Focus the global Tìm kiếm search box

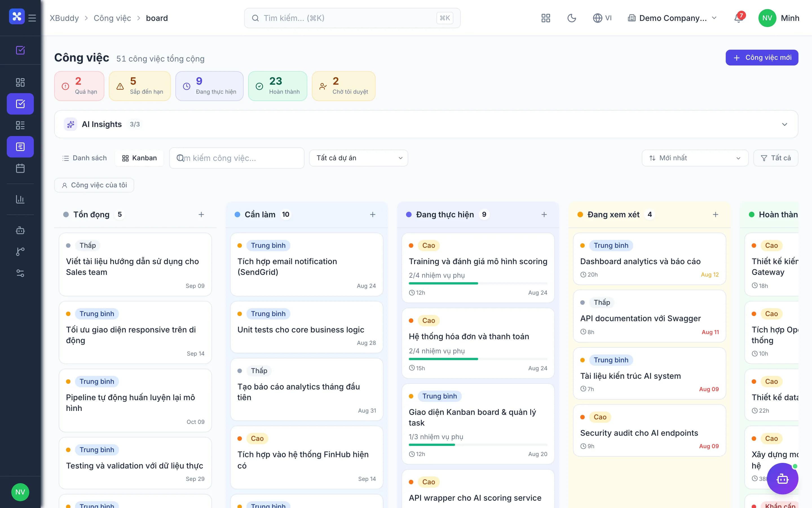pos(352,18)
